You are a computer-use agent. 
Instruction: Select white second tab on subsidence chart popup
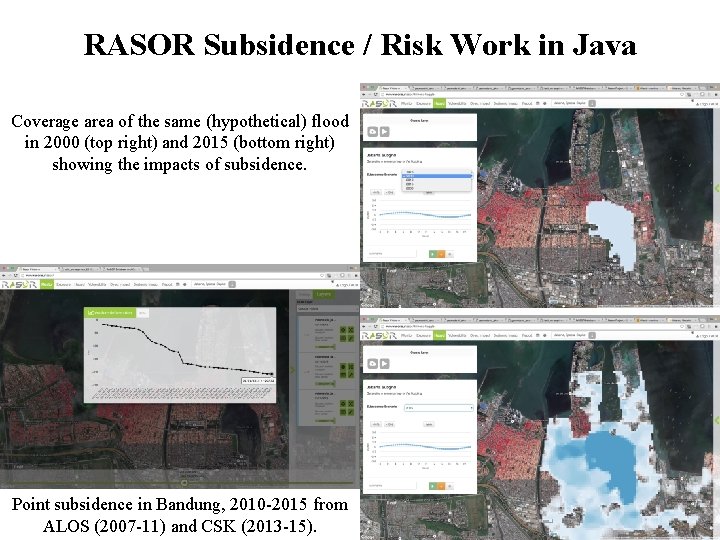coord(142,313)
